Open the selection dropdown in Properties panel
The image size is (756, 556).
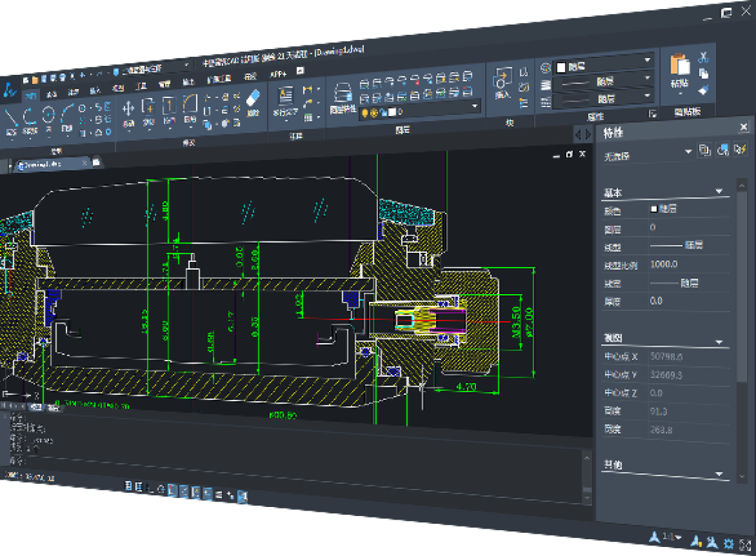tap(688, 152)
